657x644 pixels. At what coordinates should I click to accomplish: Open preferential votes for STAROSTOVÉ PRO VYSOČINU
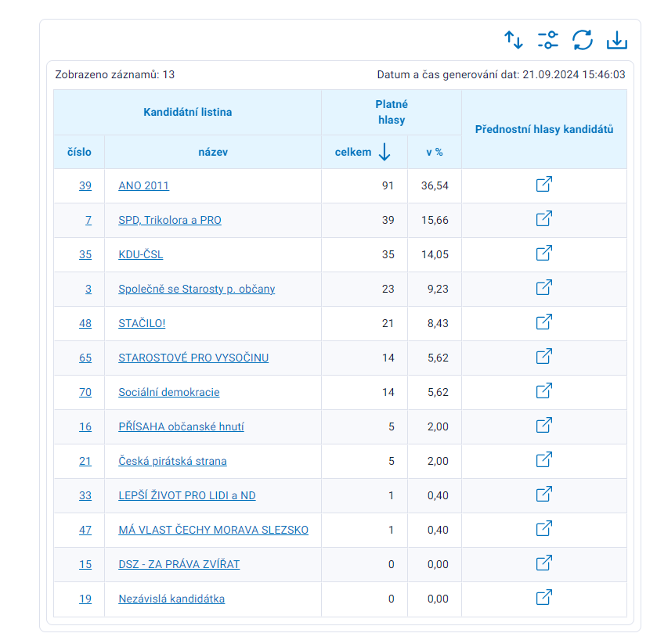pos(544,356)
